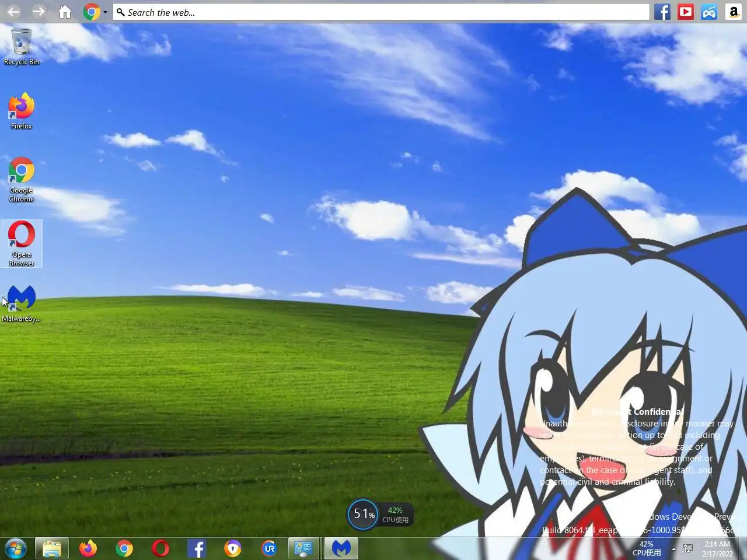Select the Recycle Bin desktop icon

(22, 47)
